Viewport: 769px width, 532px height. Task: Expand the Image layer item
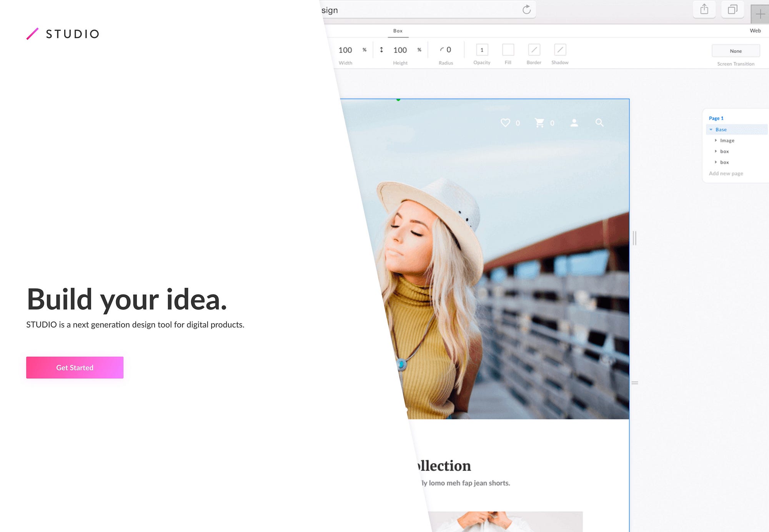[716, 140]
